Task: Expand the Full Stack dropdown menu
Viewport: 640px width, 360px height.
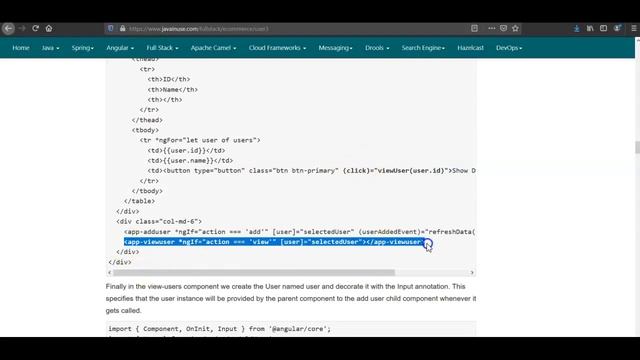Action: click(x=162, y=48)
